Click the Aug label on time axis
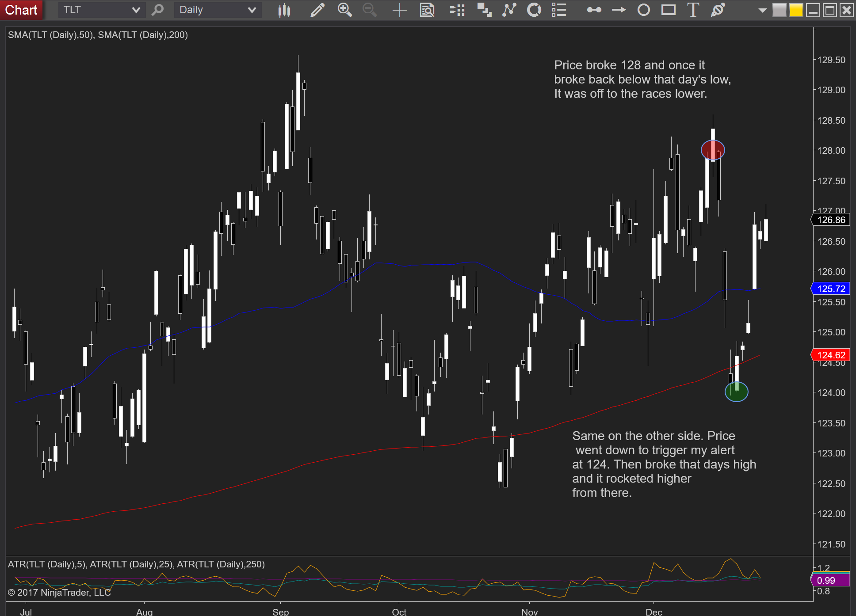 tap(145, 611)
